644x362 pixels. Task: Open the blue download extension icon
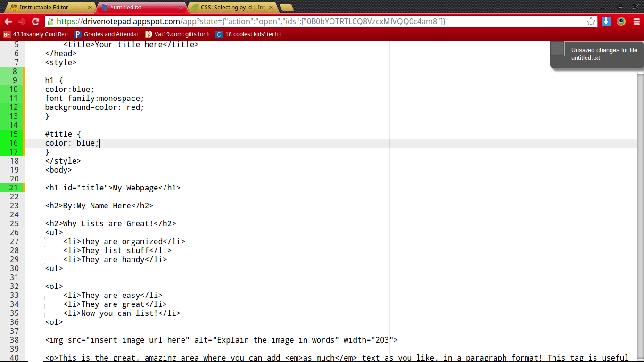[x=606, y=22]
